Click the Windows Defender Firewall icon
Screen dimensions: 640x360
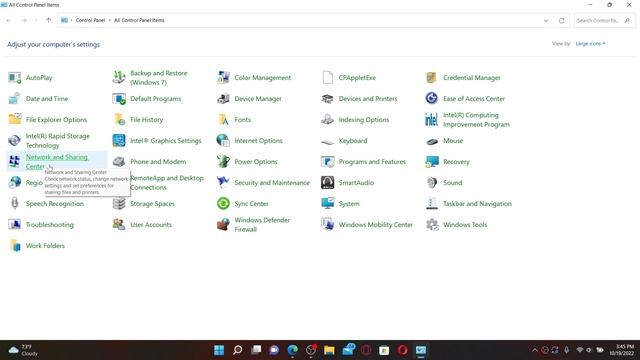[223, 224]
